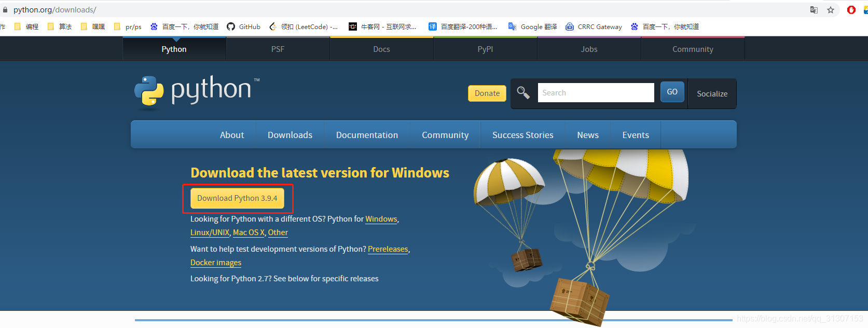868x328 pixels.
Task: Open the Community menu in blue navbar
Action: point(445,135)
